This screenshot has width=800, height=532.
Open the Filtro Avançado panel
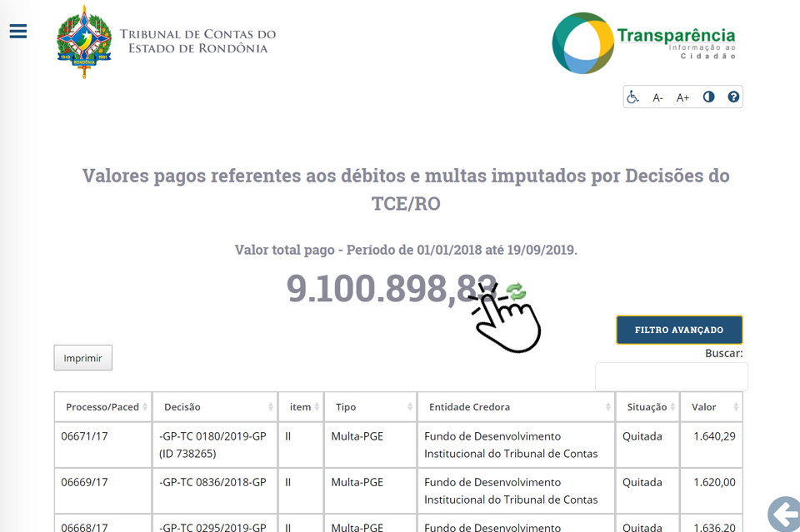pyautogui.click(x=679, y=330)
